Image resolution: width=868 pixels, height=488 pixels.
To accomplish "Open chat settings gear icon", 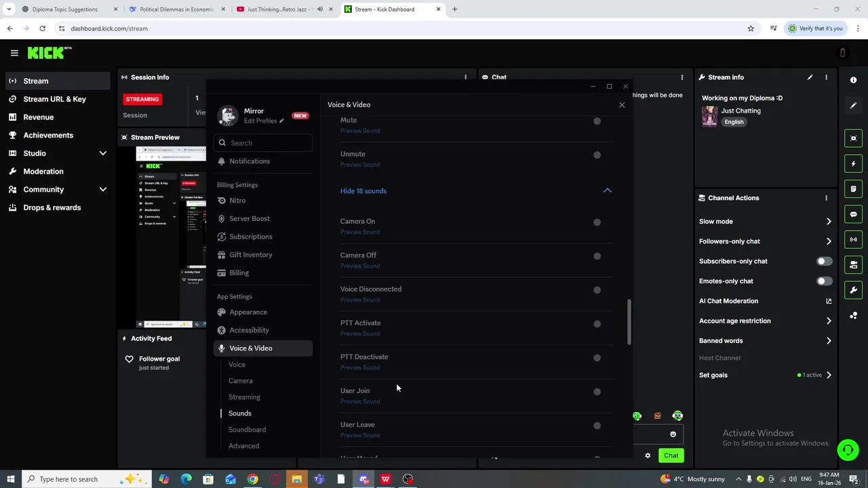I will (648, 455).
